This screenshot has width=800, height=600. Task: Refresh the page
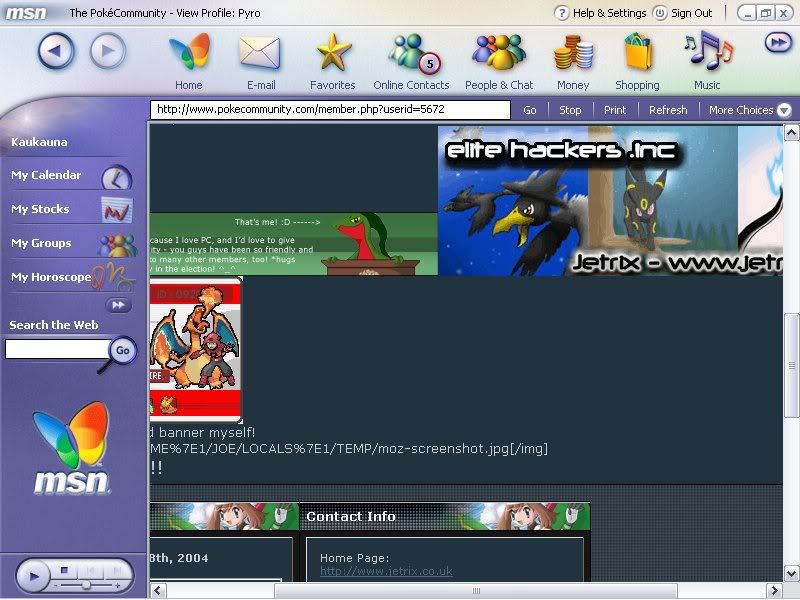coord(668,110)
